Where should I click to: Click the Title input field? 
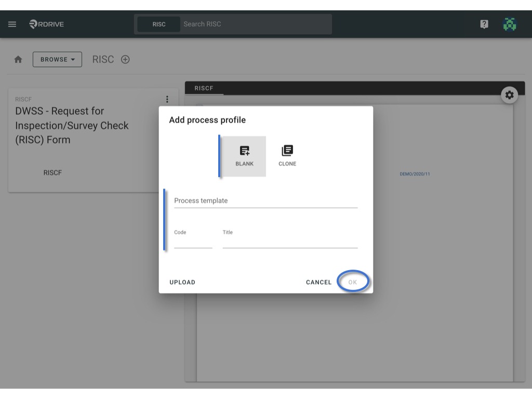290,240
